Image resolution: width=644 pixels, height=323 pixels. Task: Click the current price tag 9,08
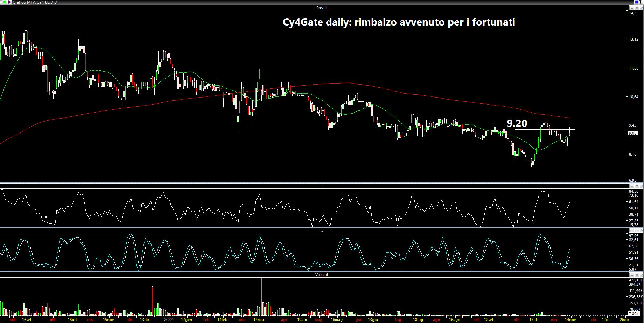[x=633, y=133]
